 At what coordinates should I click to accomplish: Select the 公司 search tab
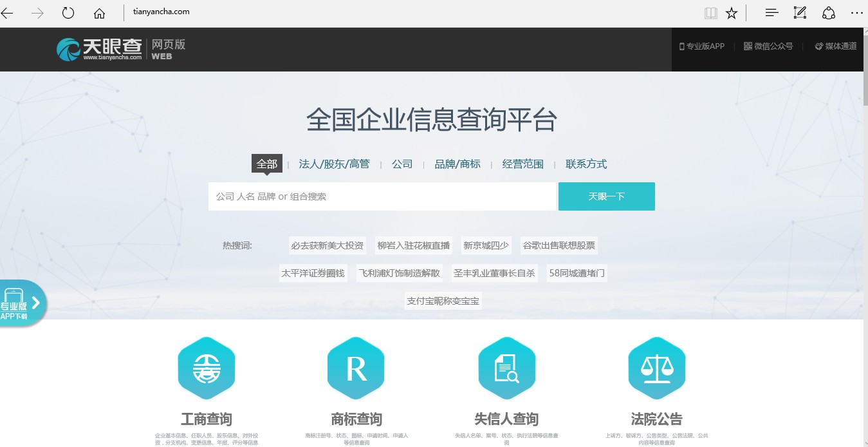[x=402, y=164]
